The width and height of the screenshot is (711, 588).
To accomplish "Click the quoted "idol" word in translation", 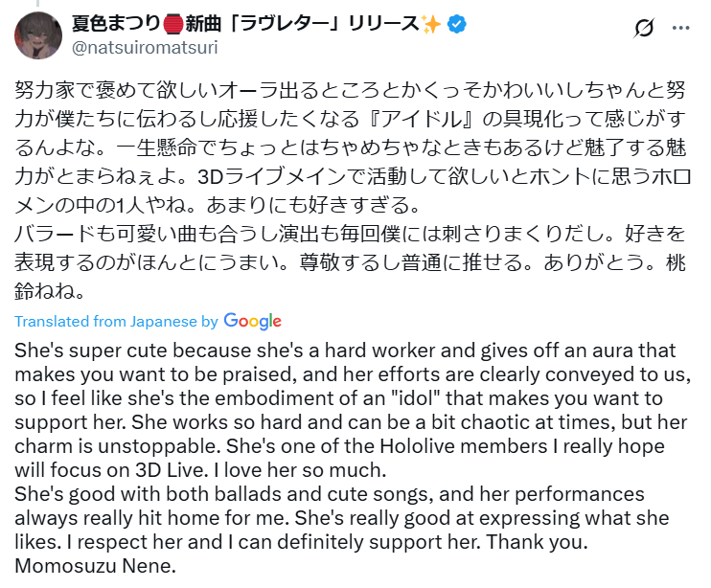I will click(416, 398).
